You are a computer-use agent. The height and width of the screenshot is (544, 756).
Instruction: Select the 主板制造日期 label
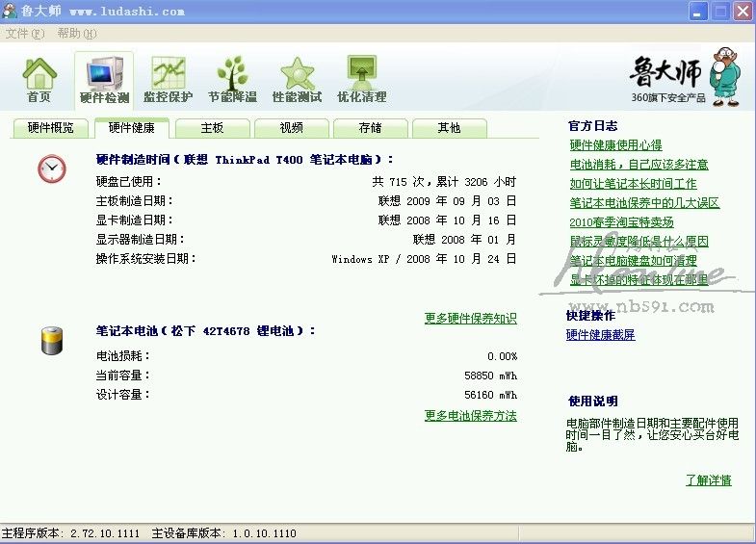[135, 201]
